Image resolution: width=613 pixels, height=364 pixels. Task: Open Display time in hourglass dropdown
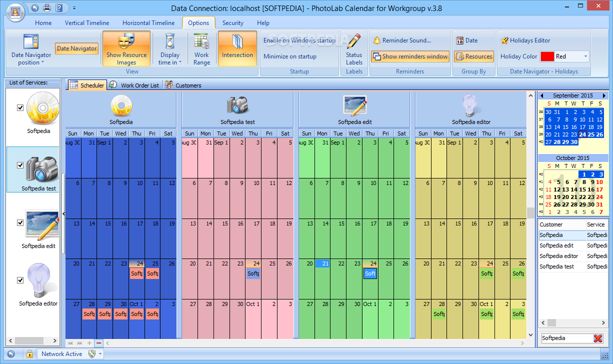click(170, 49)
